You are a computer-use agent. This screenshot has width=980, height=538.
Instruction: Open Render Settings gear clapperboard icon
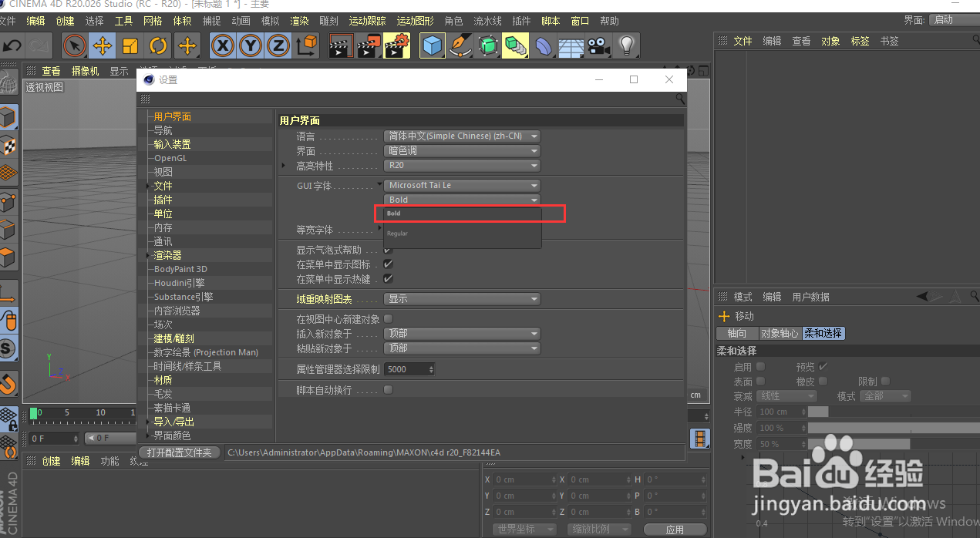(396, 46)
